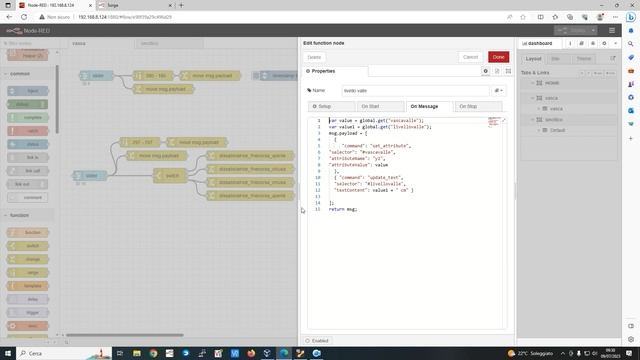Select the link out node in the palette
The image size is (640, 360).
pos(28,184)
